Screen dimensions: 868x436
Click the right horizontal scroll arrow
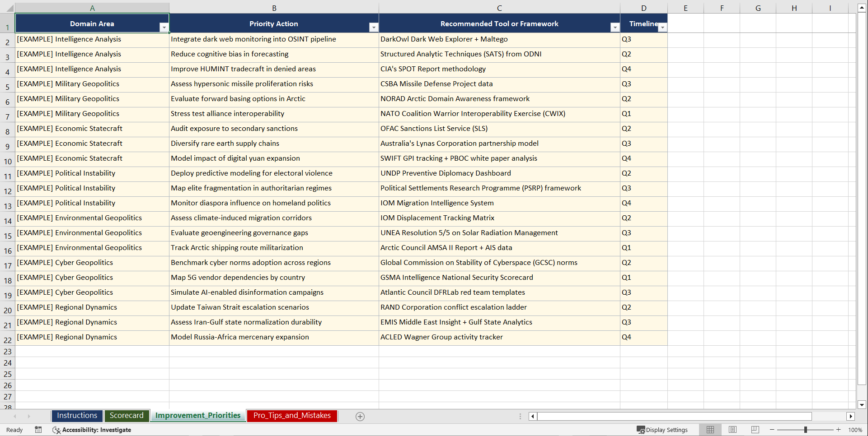[x=851, y=416]
